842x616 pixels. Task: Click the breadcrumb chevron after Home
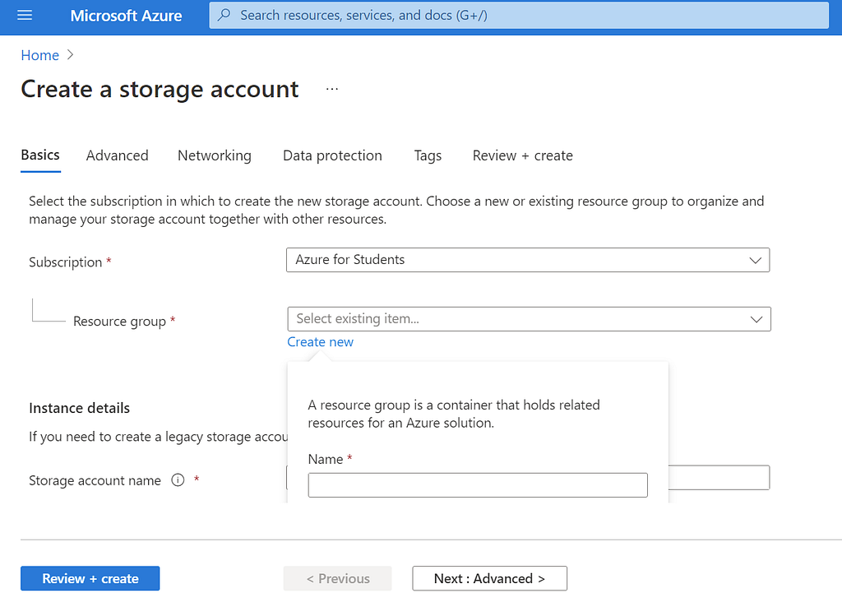tap(71, 55)
